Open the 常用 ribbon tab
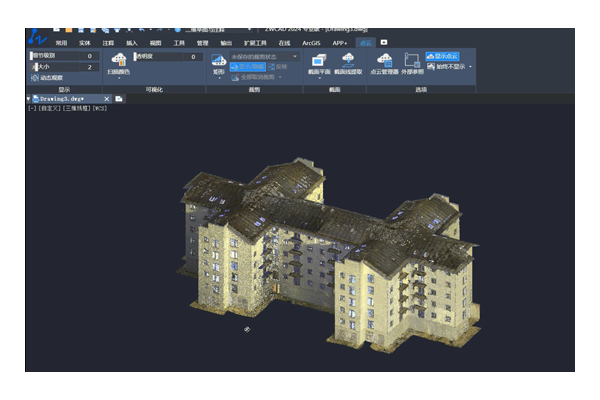This screenshot has height=400, width=600. (x=61, y=43)
